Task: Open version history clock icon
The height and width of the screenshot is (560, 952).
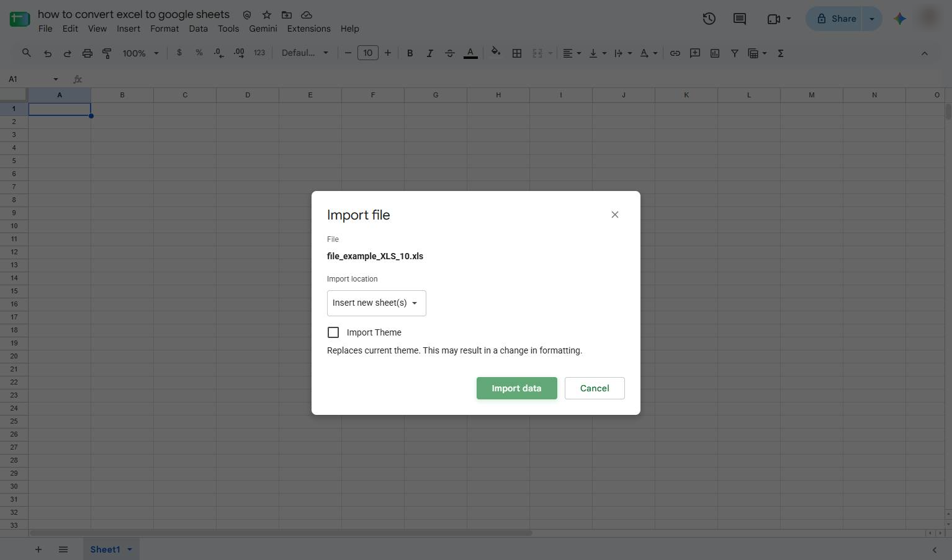Action: (x=709, y=19)
